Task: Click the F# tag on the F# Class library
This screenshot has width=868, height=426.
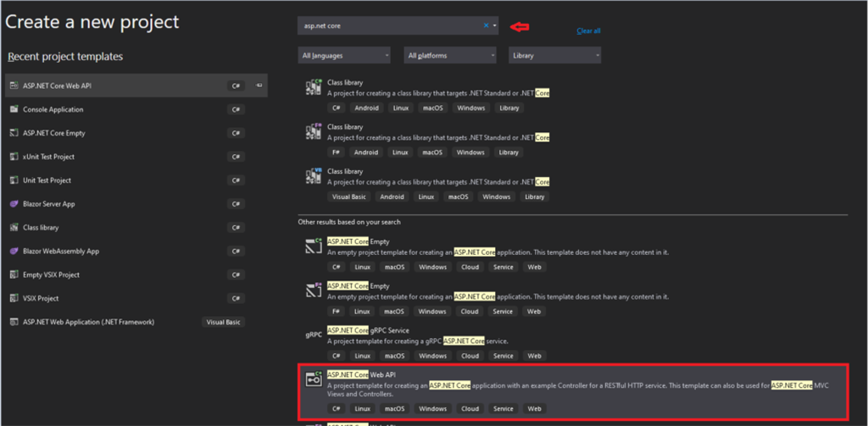Action: pos(336,152)
